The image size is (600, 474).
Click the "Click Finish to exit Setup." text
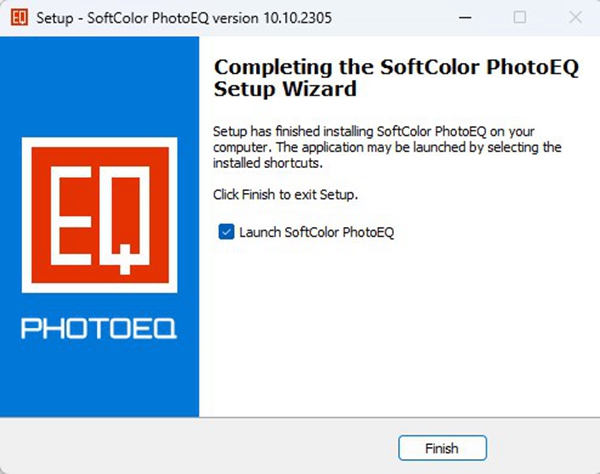[x=285, y=195]
